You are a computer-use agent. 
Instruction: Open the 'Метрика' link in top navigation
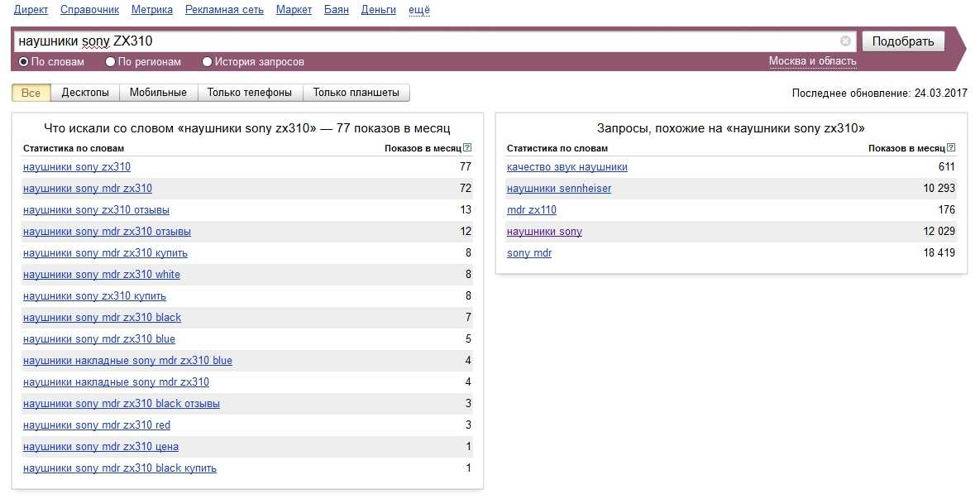coord(152,10)
